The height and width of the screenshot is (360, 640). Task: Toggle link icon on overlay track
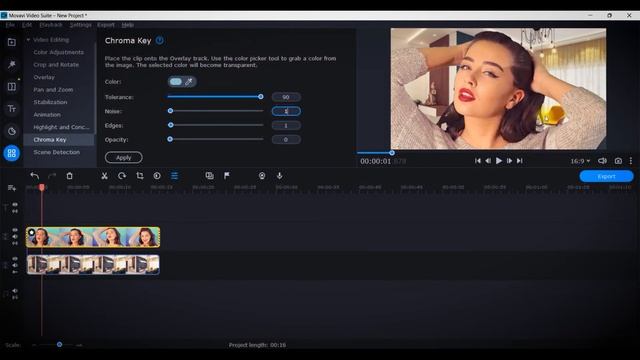(x=15, y=244)
